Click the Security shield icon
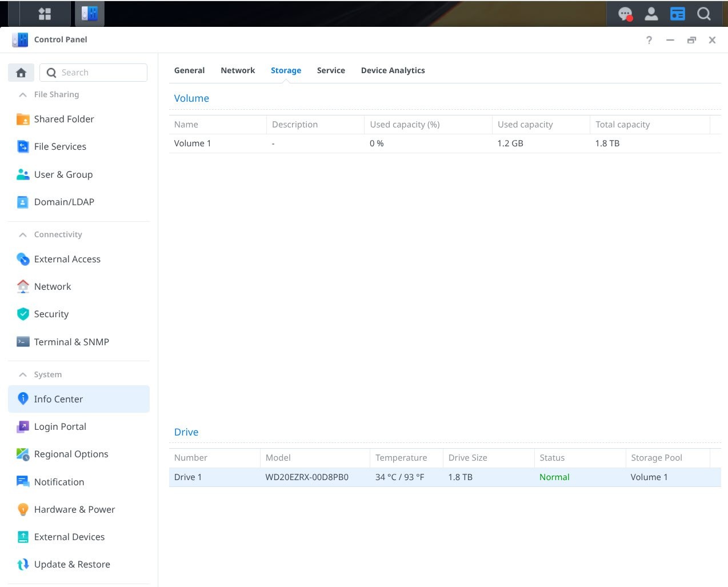The width and height of the screenshot is (728, 587). (x=23, y=314)
